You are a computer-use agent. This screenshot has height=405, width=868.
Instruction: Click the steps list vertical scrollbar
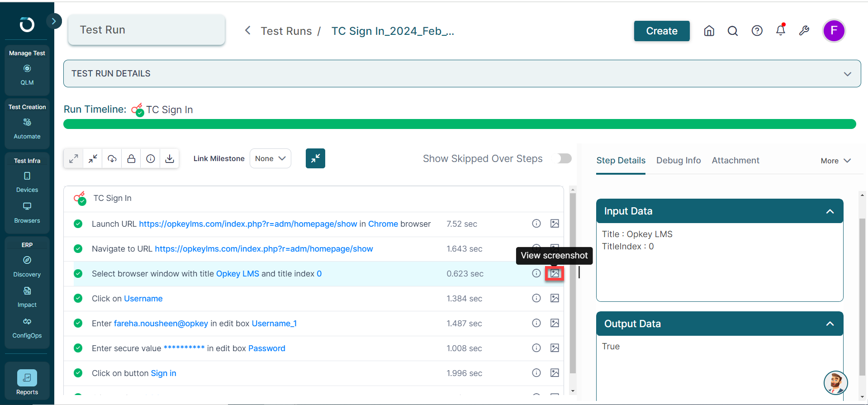[573, 283]
